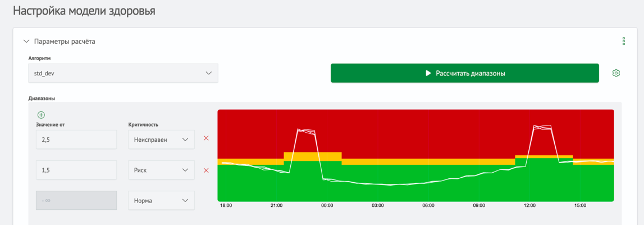The width and height of the screenshot is (644, 225).
Task: Delete the 1,5 range row
Action: pos(206,170)
